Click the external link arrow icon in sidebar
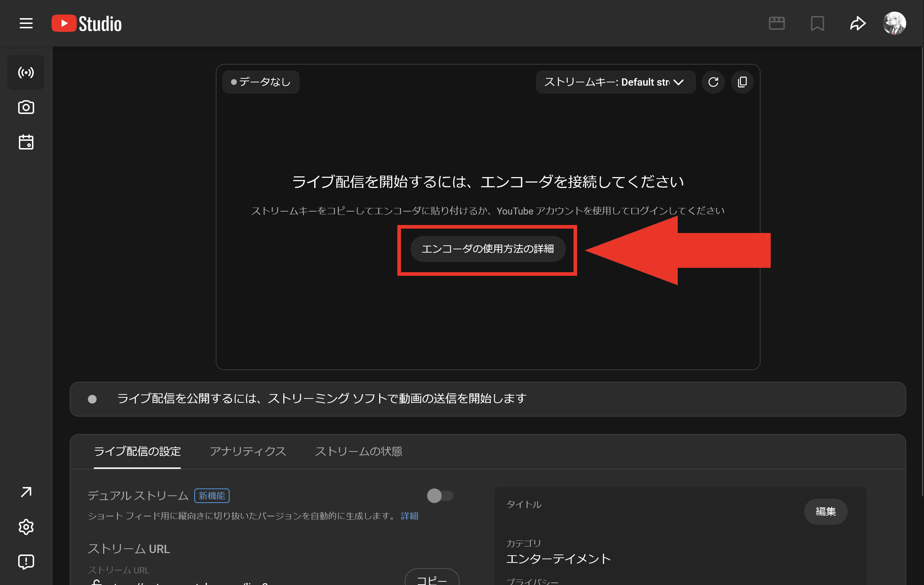Viewport: 924px width, 585px height. [26, 492]
